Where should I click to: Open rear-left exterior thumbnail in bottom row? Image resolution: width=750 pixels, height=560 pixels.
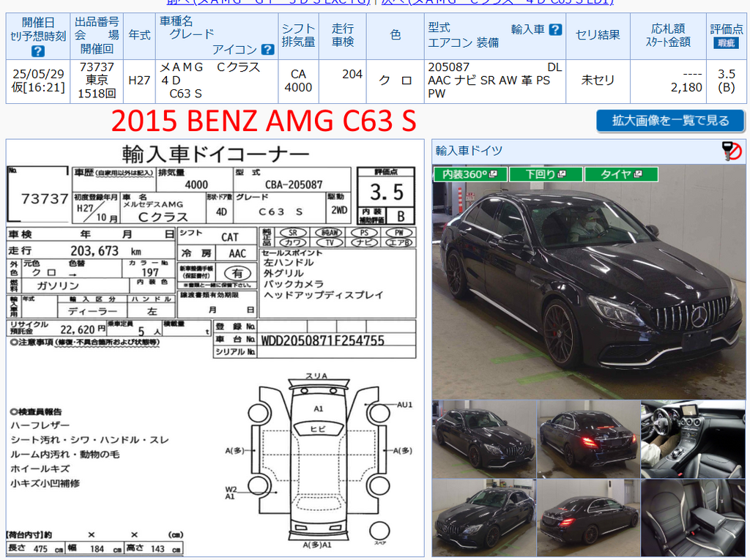tap(588, 518)
